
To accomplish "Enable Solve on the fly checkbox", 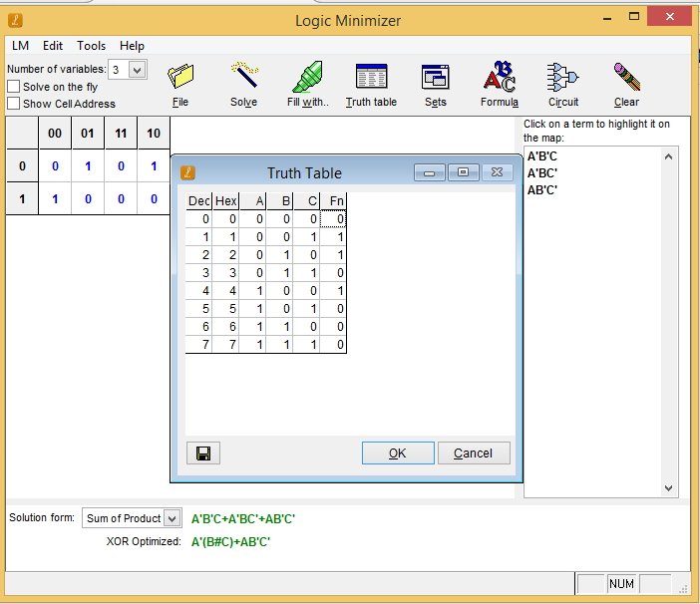I will (14, 86).
